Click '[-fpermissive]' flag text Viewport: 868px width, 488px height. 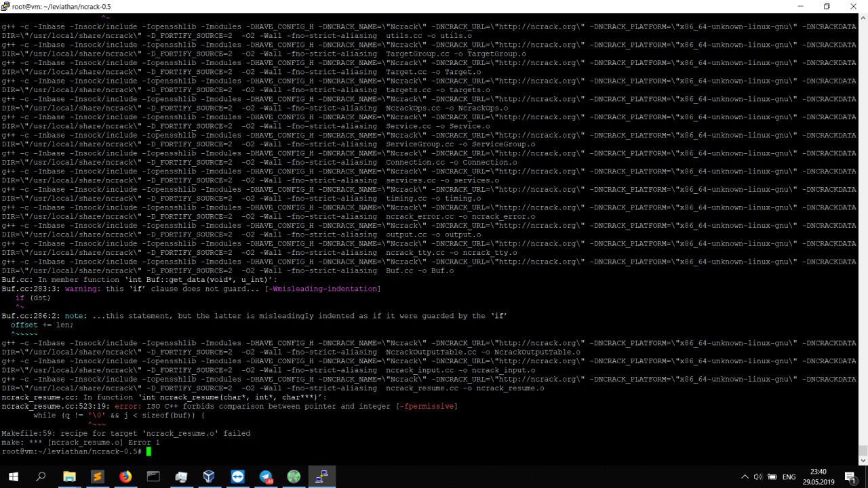427,406
